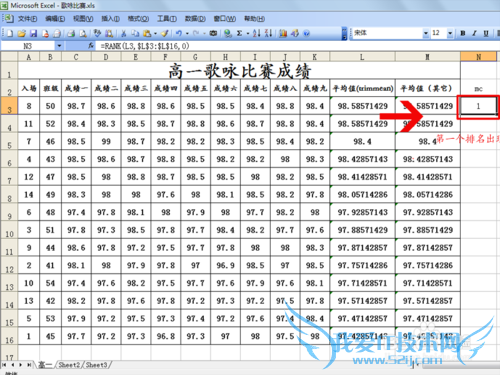Click the Copy icon

135,33
